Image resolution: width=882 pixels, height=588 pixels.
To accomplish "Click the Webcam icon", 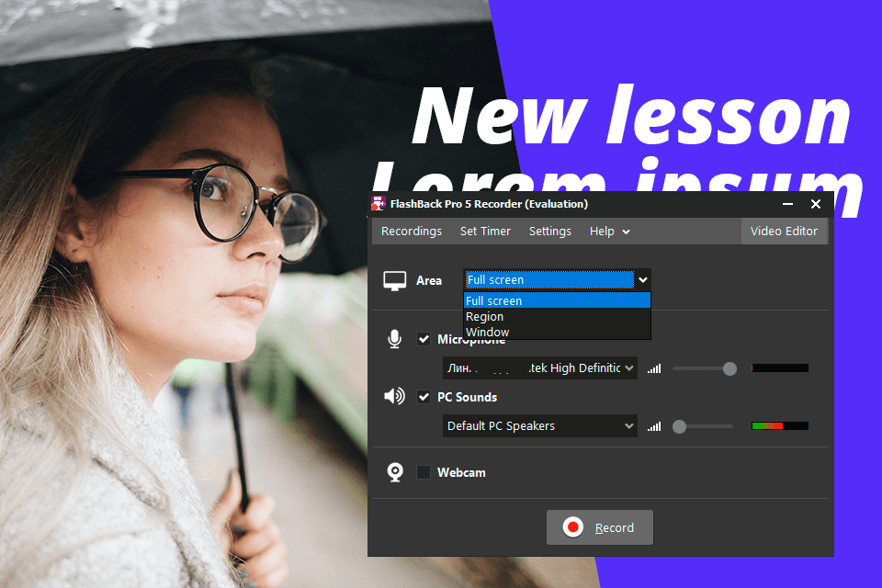I will (x=394, y=471).
